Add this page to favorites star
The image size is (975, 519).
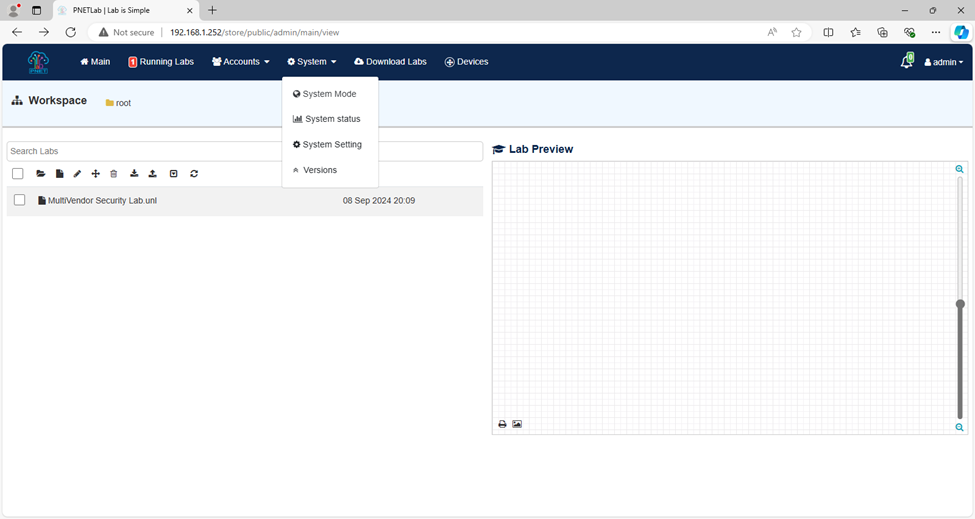coord(796,32)
